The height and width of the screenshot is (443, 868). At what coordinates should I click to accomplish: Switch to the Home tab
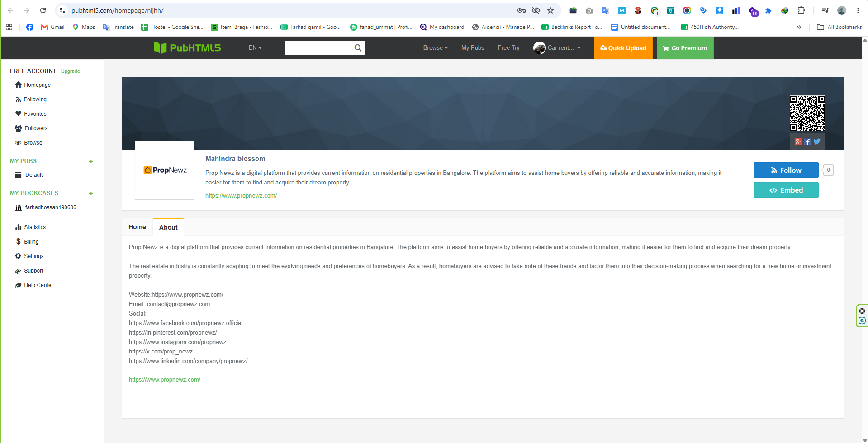137,227
